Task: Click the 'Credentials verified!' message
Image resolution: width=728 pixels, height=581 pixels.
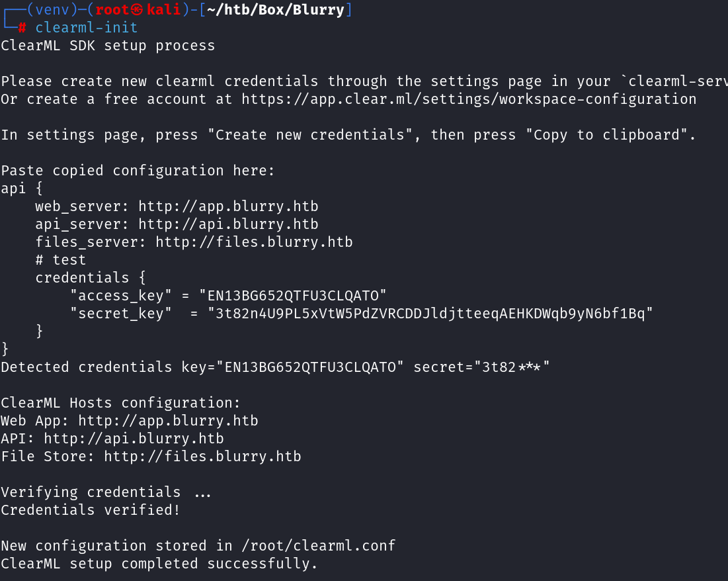Action: click(x=91, y=510)
